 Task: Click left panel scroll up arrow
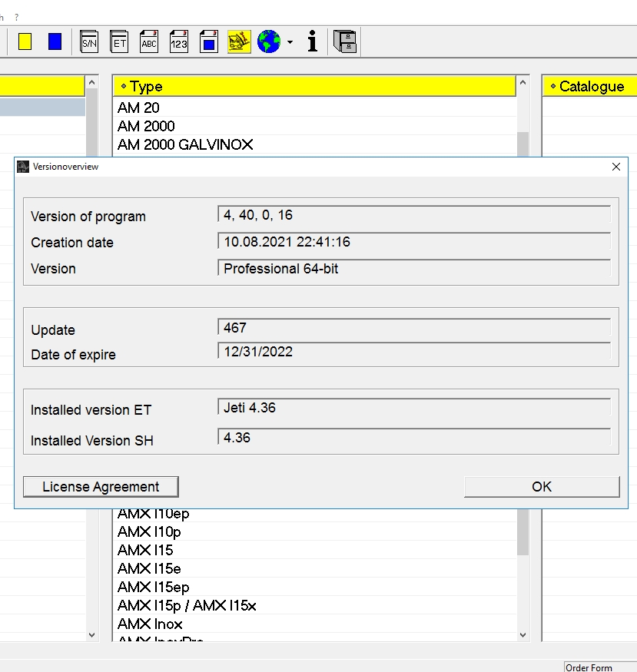[x=91, y=82]
